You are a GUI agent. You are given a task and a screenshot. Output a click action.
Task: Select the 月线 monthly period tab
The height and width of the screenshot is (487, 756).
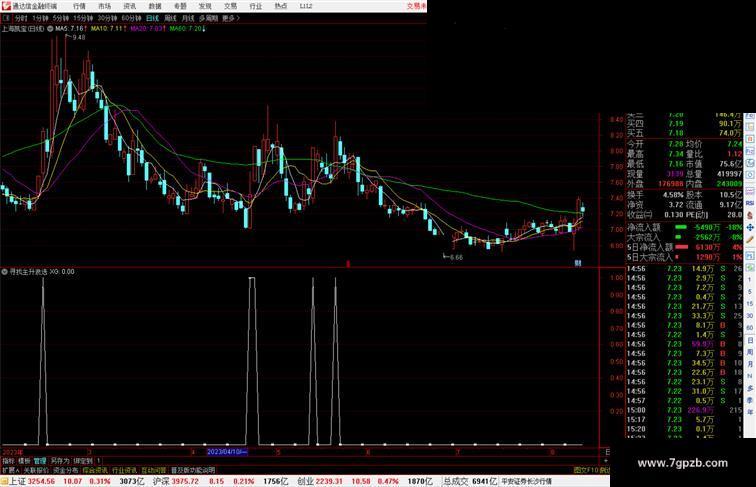click(188, 18)
